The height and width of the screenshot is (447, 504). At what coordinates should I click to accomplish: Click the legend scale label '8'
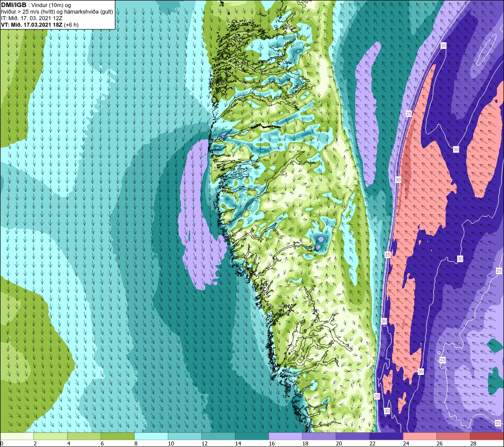136,444
